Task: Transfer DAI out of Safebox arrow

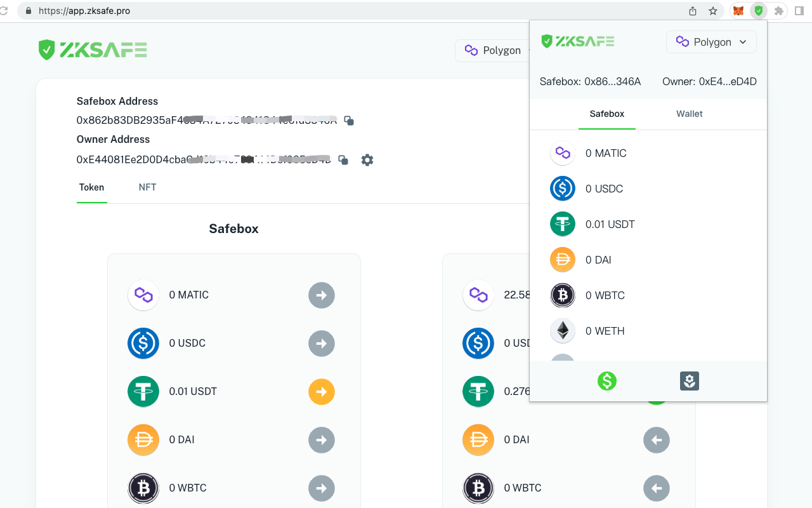Action: 322,440
